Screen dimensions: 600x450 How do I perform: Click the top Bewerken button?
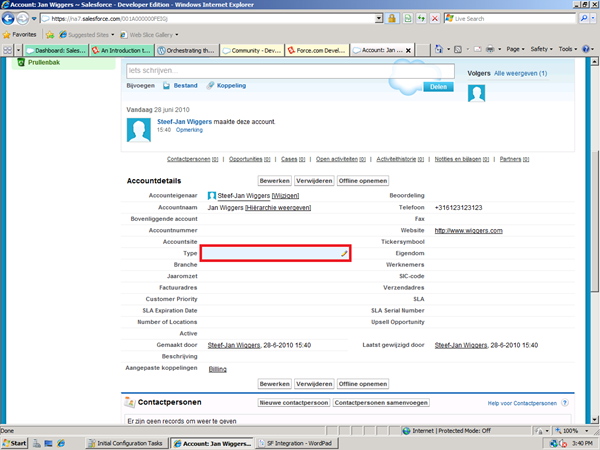pos(274,181)
